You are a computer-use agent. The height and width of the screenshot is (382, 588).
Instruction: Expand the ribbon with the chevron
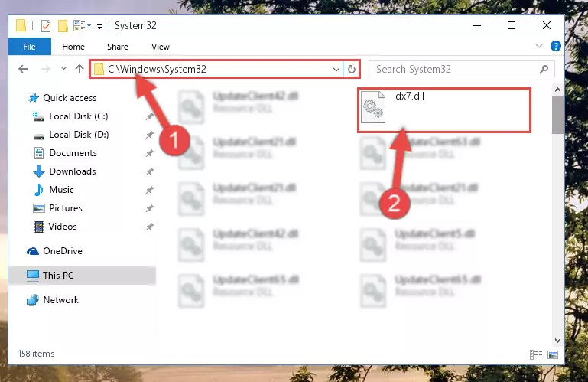pos(539,46)
